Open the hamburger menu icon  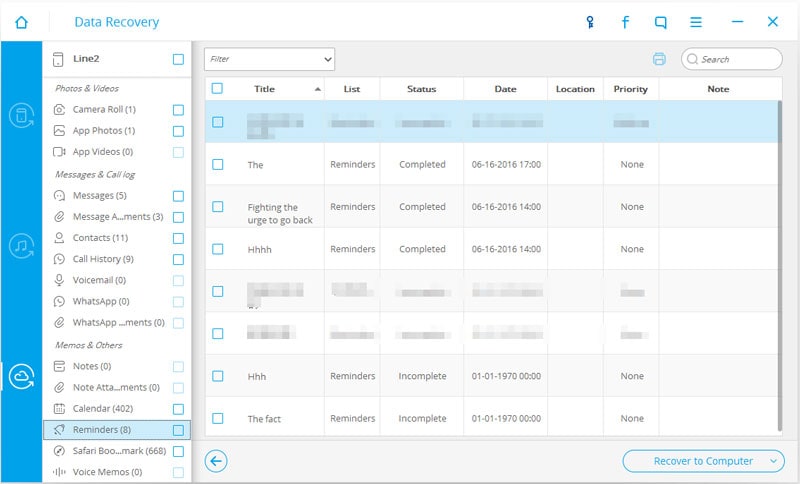(x=696, y=22)
